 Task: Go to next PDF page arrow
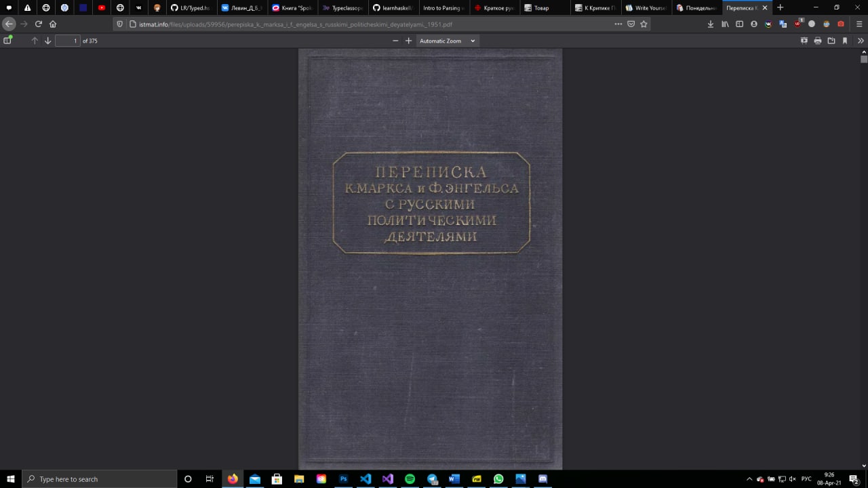coord(47,41)
